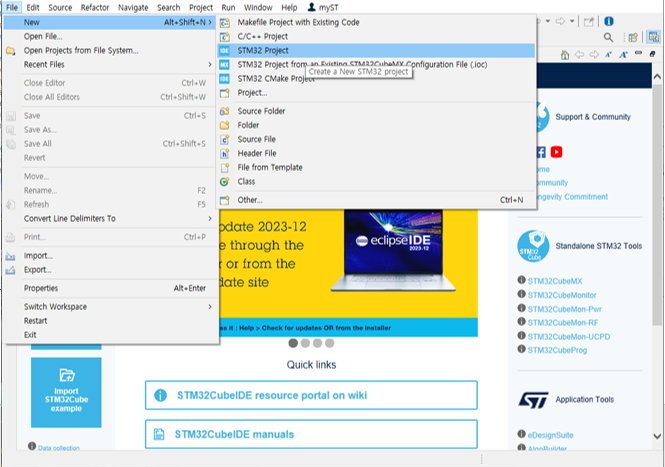The height and width of the screenshot is (467, 665).
Task: Click the Project... wizard icon
Action: (225, 92)
